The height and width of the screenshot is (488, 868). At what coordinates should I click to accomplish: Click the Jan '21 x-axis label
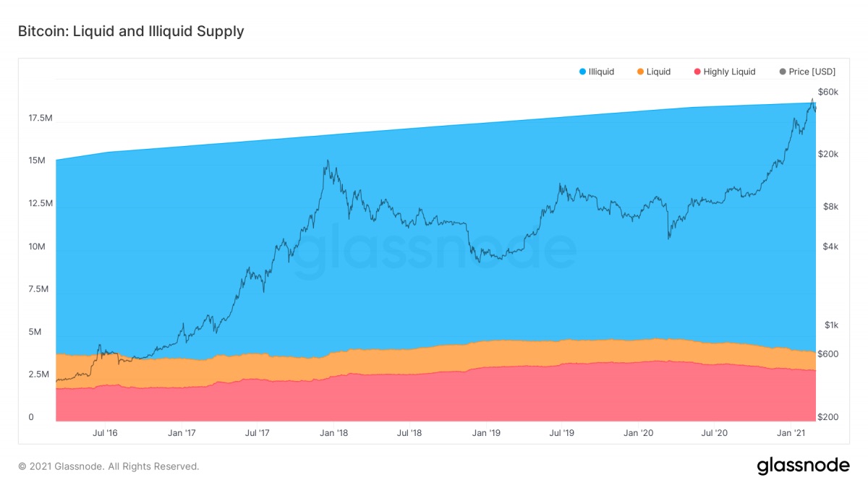(x=791, y=433)
